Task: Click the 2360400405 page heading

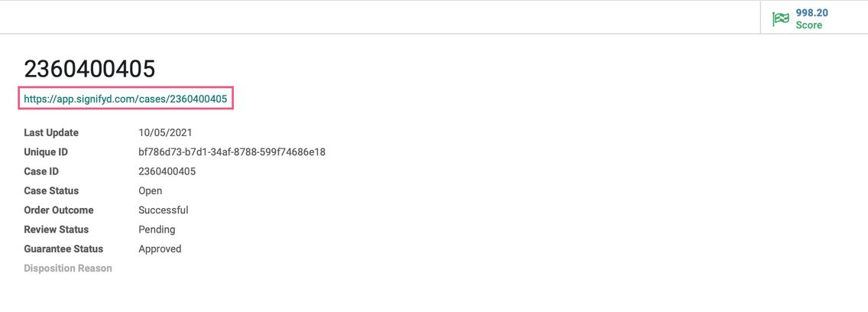Action: 89,70
